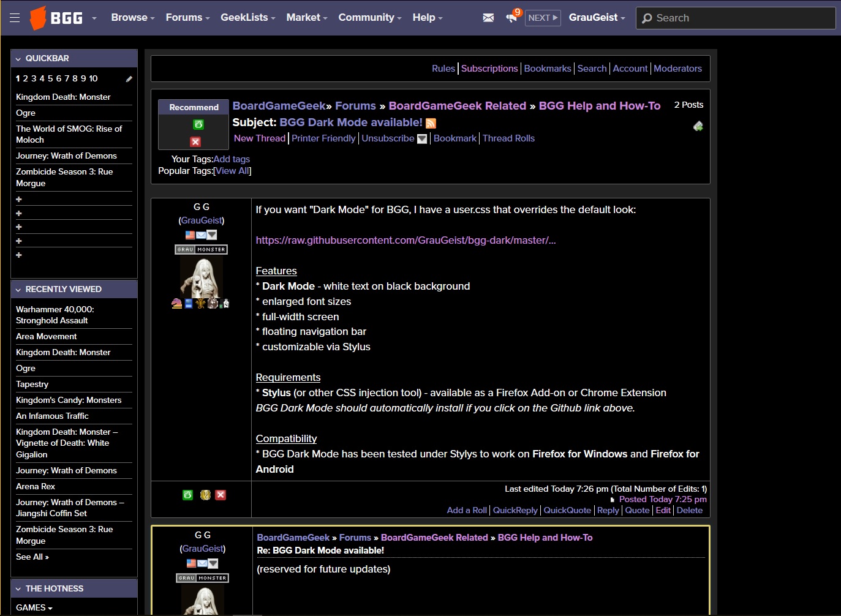Click the gold medal icon below the post
The width and height of the screenshot is (841, 616).
click(x=204, y=495)
